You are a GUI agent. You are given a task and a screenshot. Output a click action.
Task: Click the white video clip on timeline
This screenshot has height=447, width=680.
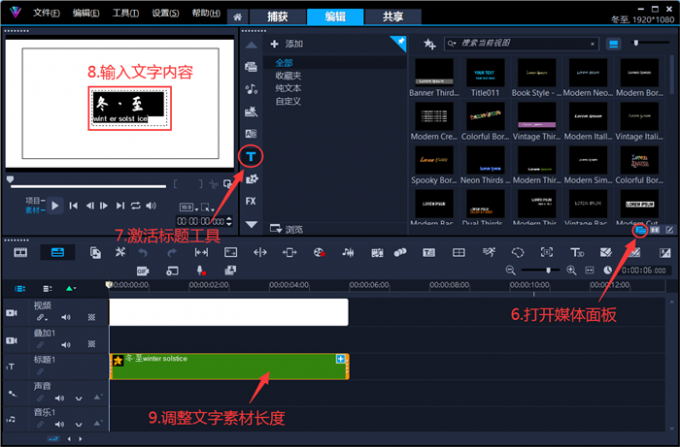229,312
